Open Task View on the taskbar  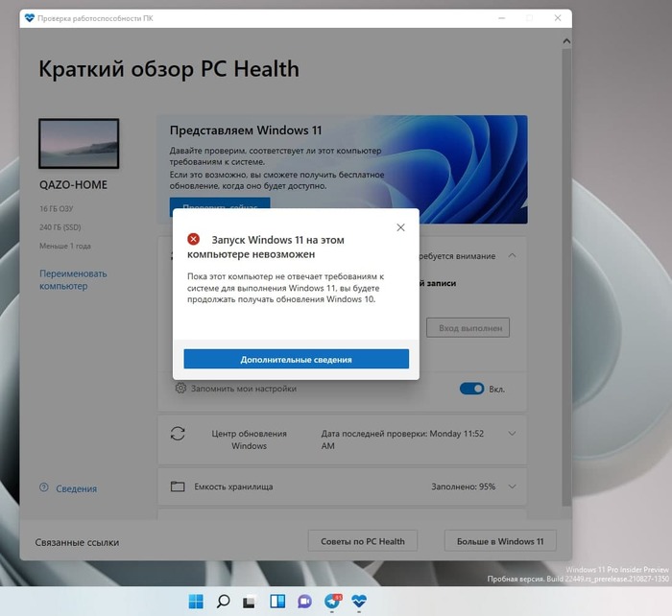coord(249,601)
